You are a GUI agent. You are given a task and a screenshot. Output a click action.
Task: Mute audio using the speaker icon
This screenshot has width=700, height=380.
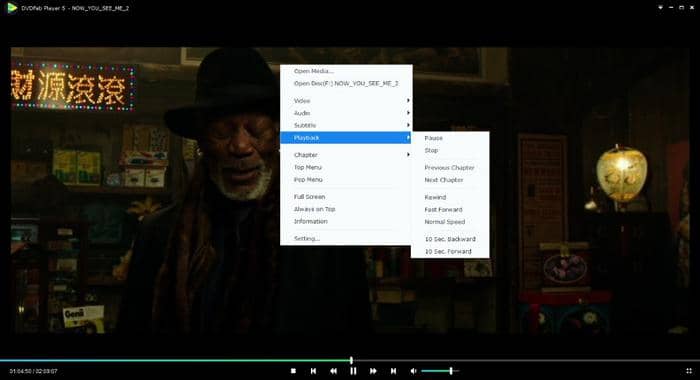413,371
